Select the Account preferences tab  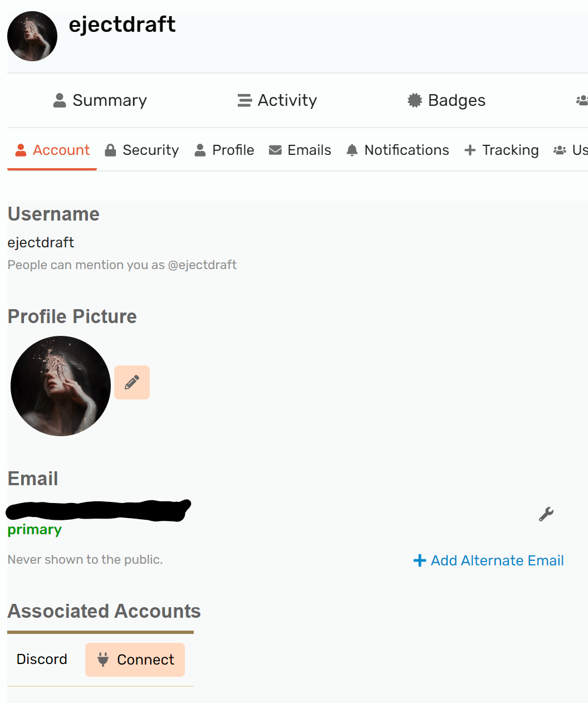(52, 150)
